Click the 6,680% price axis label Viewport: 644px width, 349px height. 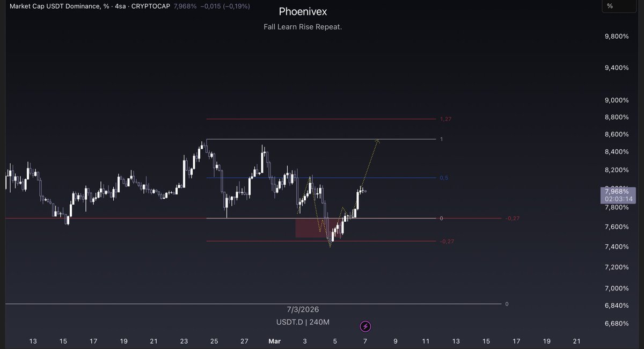[x=616, y=323]
